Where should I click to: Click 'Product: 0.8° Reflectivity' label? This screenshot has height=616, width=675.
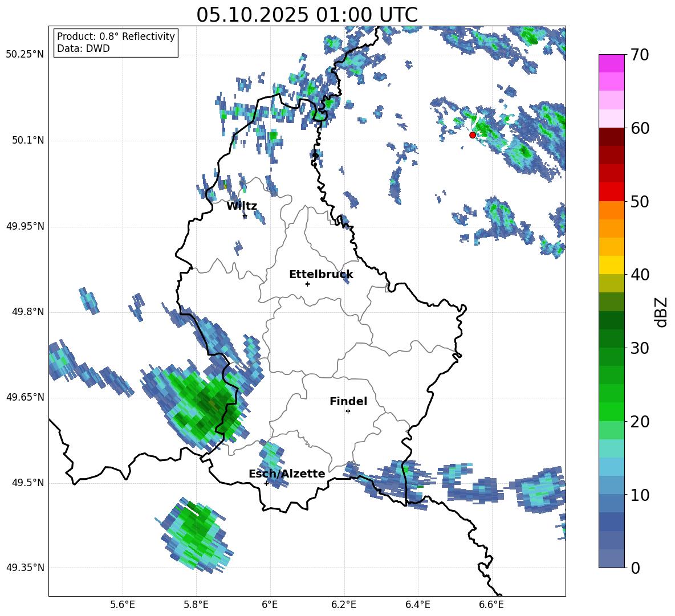[x=116, y=36]
